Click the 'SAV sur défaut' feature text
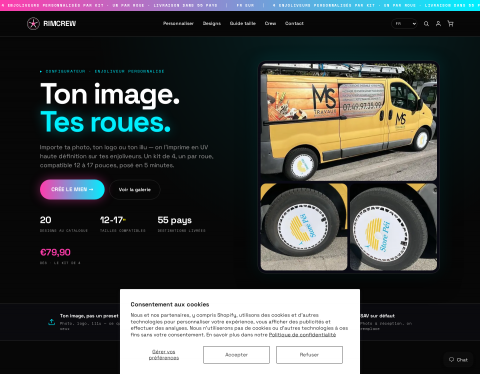Screen dimensions: 480x374 tap(377, 316)
